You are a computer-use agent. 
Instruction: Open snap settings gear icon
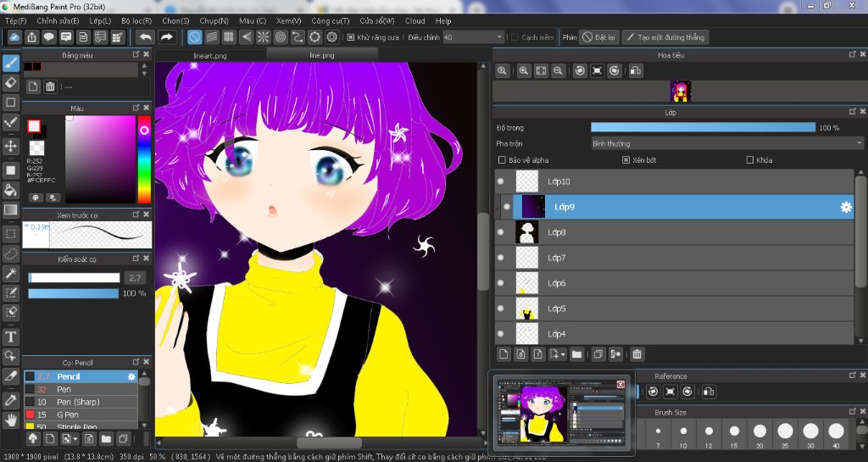coord(331,37)
